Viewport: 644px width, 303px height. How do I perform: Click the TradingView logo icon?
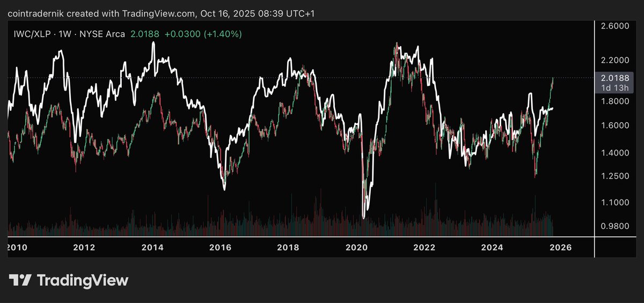pyautogui.click(x=20, y=280)
